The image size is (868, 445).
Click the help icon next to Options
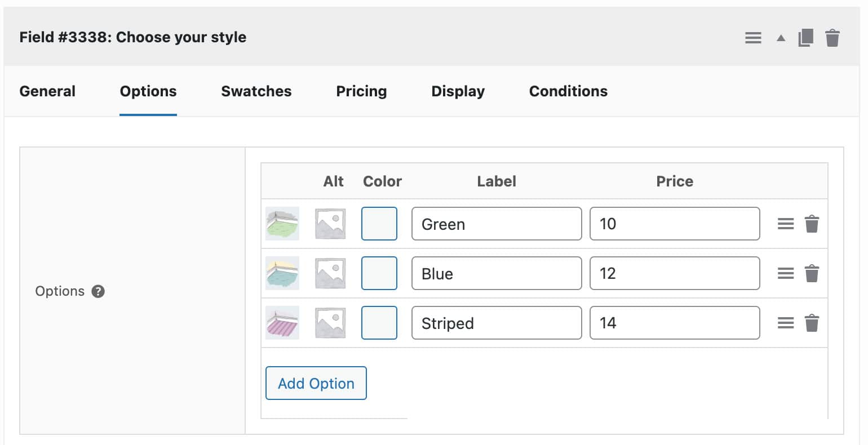click(x=98, y=291)
